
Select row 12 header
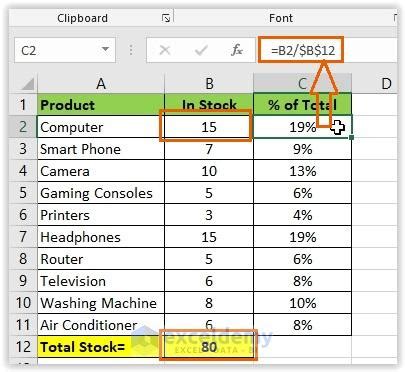[x=23, y=347]
